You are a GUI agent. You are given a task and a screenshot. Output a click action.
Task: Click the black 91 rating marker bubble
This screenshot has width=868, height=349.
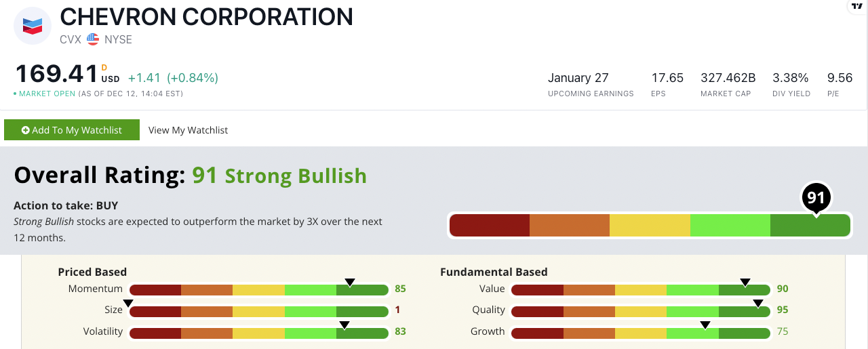[x=816, y=198]
